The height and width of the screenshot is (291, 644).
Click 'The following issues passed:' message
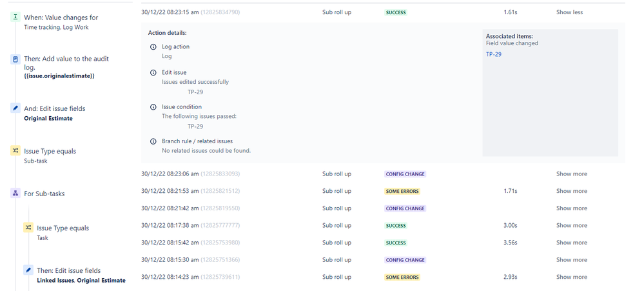[x=199, y=116]
